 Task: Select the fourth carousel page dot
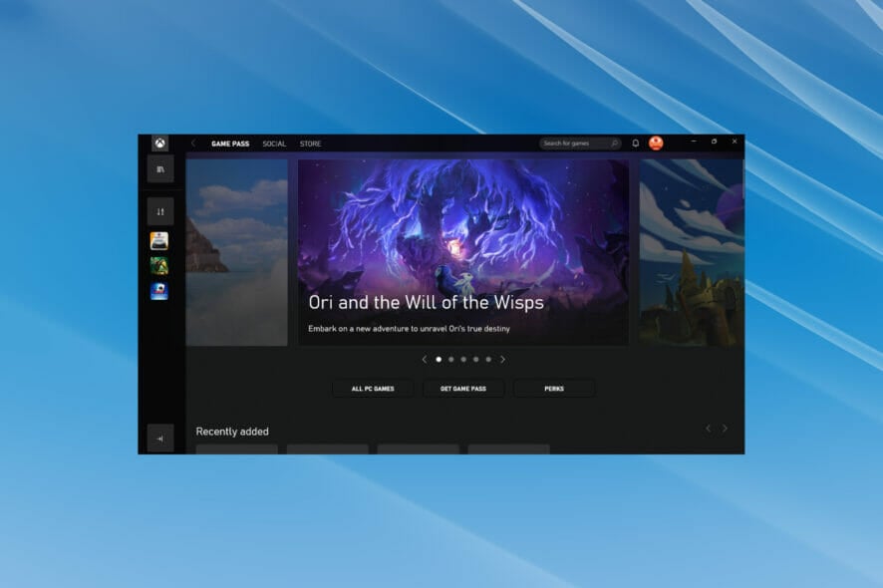(x=475, y=360)
